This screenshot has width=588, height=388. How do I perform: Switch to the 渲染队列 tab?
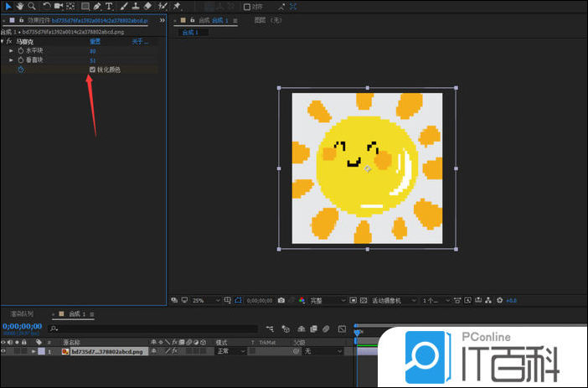pyautogui.click(x=22, y=314)
